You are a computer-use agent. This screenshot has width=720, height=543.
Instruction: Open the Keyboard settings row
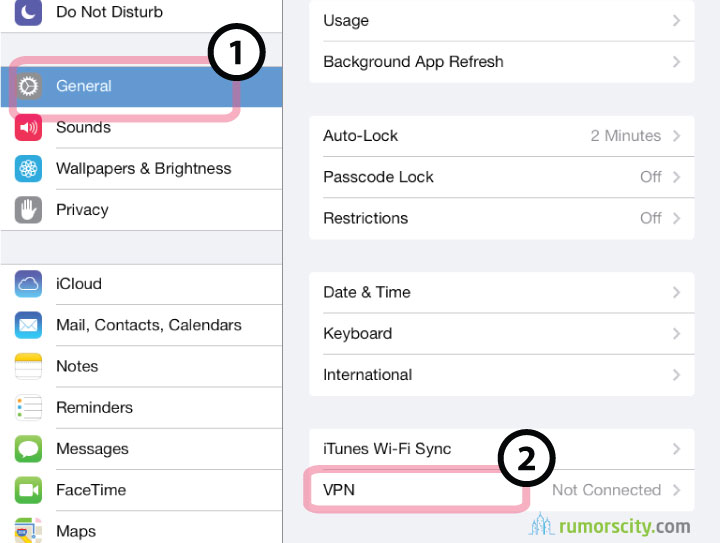click(502, 334)
